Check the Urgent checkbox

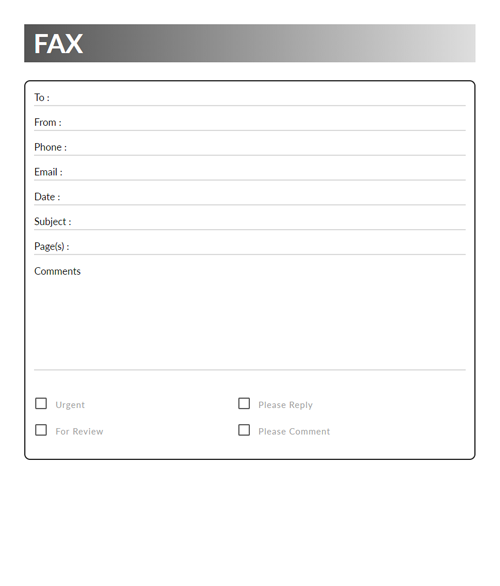[x=41, y=404]
